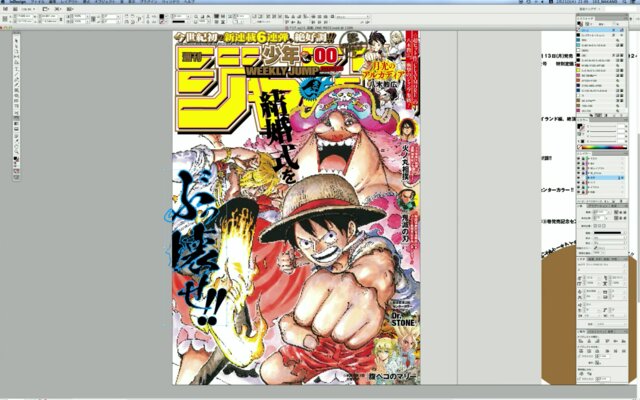Hide the second layer using its eye icon

click(x=578, y=163)
